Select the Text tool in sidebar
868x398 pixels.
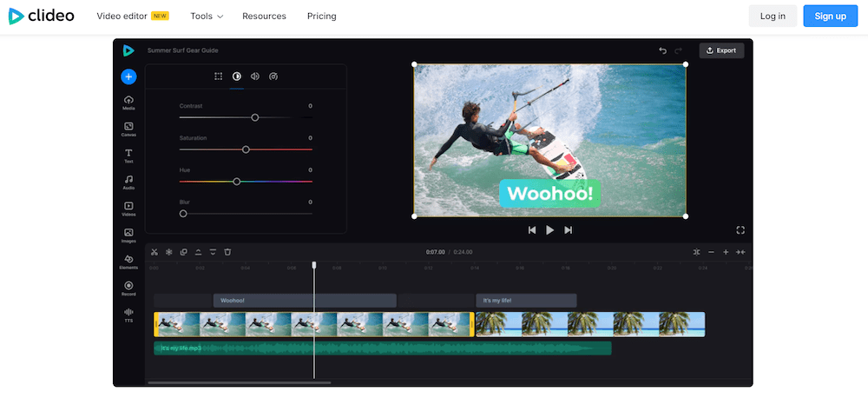(x=128, y=155)
